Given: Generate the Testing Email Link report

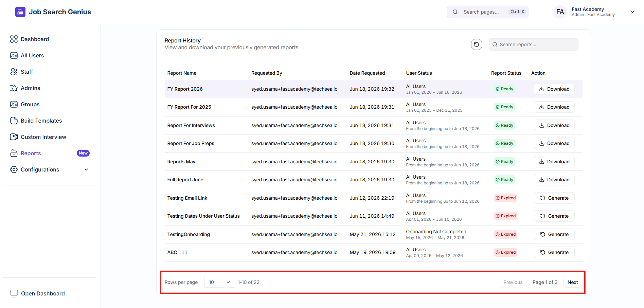Looking at the screenshot, I should point(554,198).
